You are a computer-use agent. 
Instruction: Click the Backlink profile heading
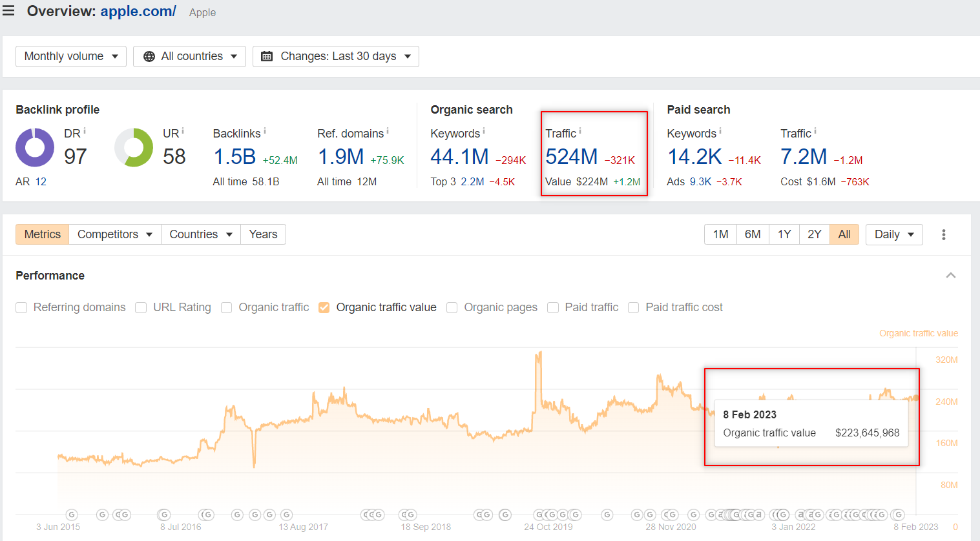pos(57,110)
